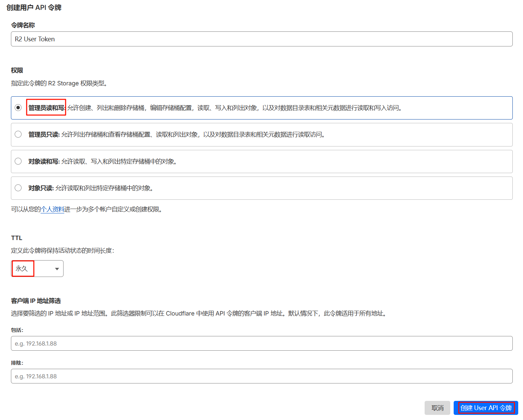Choose the 对象只读 permission radio
Viewport: 523px width, 420px height.
[18, 188]
